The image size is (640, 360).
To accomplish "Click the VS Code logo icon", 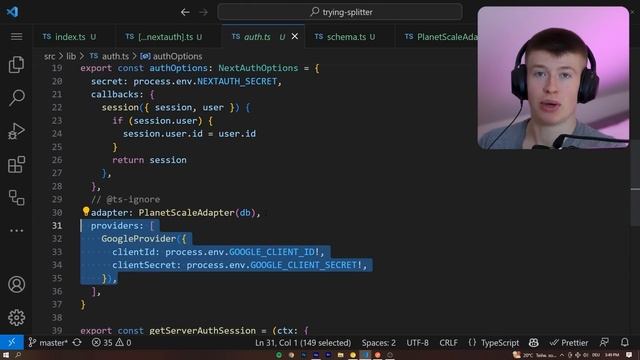I will (12, 11).
